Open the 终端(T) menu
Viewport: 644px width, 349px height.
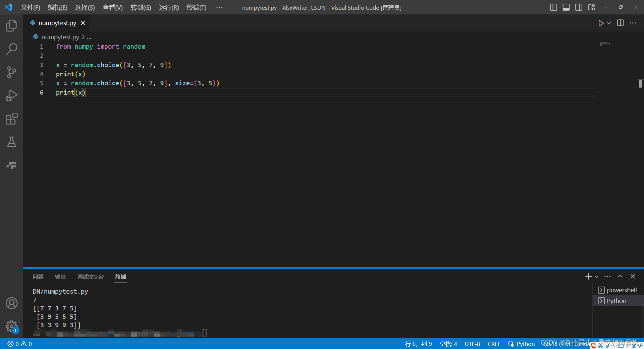pos(197,7)
